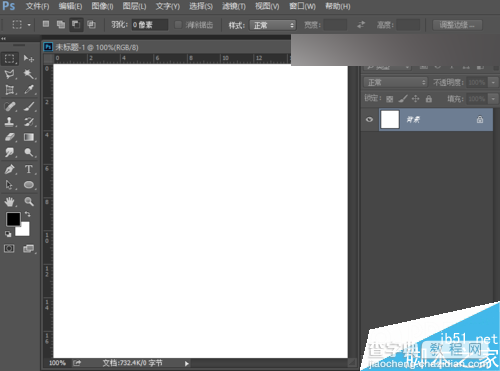Open the View (视图) menu
The image size is (500, 371).
(x=267, y=6)
